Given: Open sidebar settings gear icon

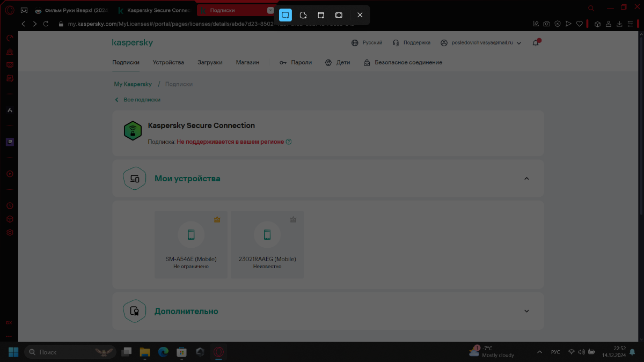Looking at the screenshot, I should pyautogui.click(x=10, y=233).
